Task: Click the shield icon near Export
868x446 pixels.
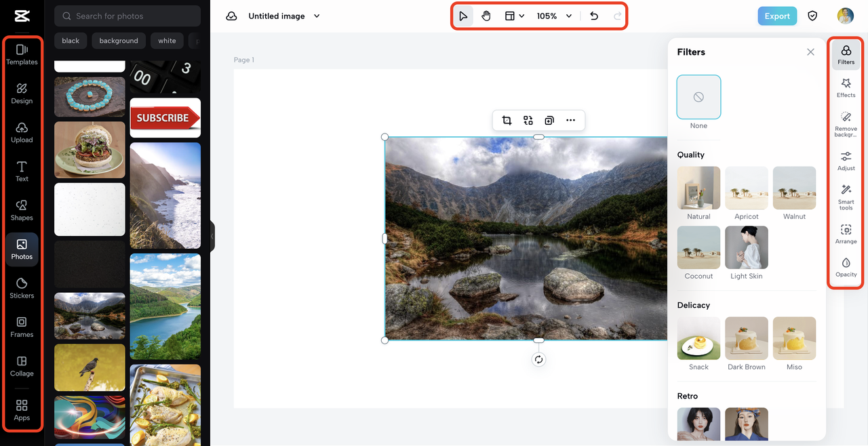Action: [812, 16]
